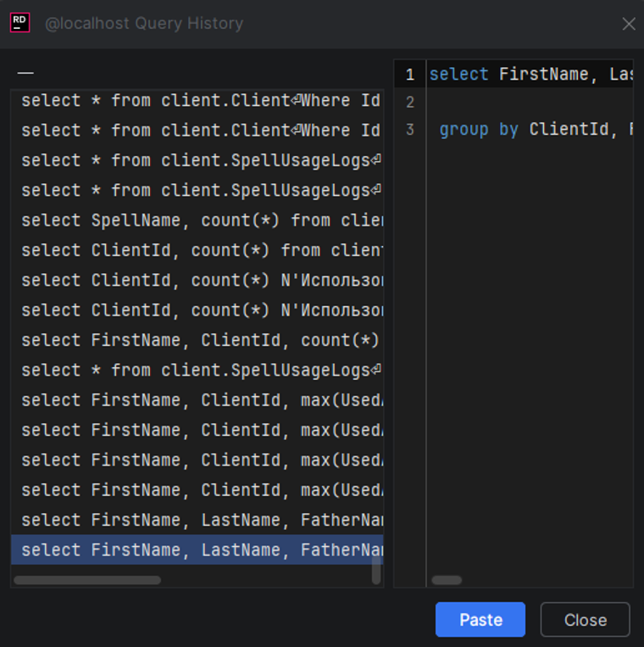644x647 pixels.
Task: Click line number 1 in preview gutter
Action: (410, 75)
